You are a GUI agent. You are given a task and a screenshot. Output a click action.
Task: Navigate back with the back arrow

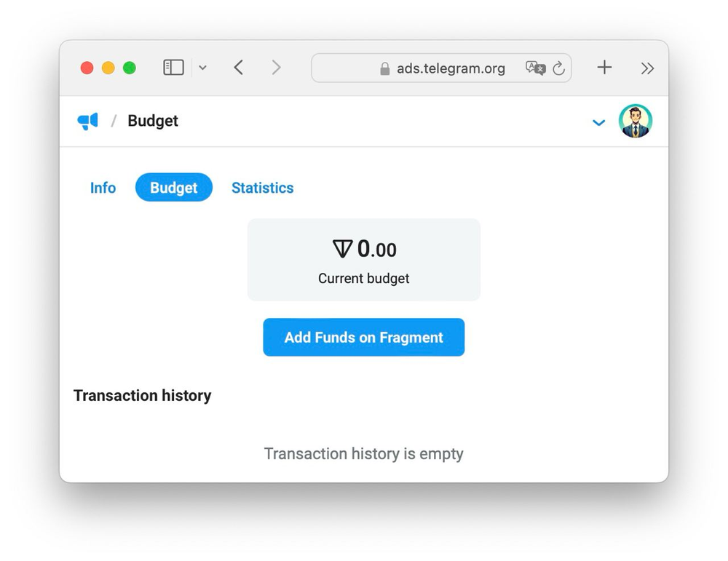[x=238, y=67]
